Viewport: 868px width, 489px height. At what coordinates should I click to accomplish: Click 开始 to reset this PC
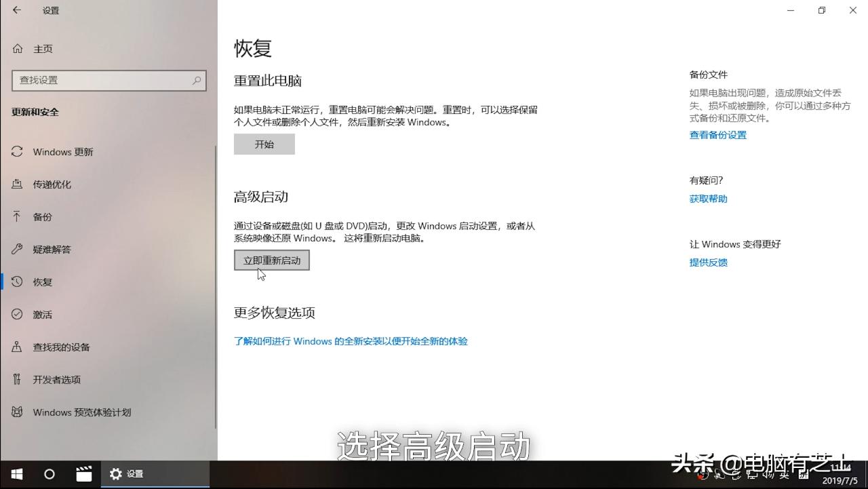click(x=264, y=144)
